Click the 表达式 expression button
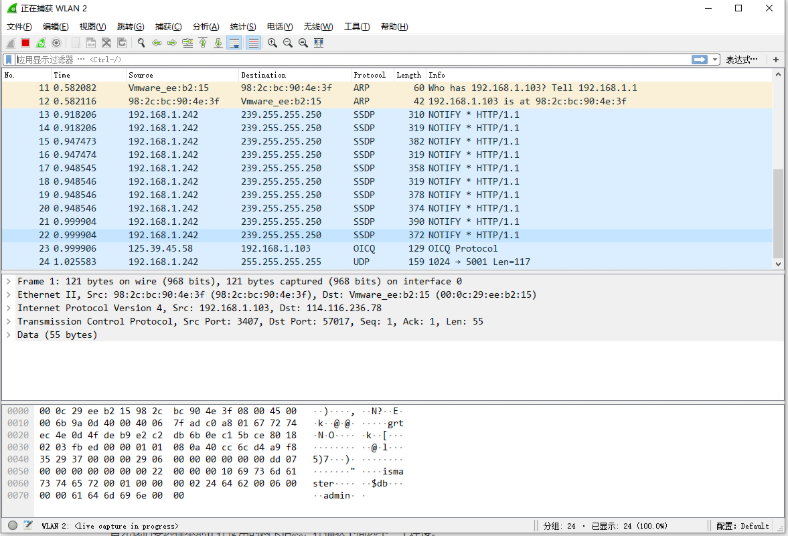This screenshot has width=788, height=536. [x=741, y=60]
